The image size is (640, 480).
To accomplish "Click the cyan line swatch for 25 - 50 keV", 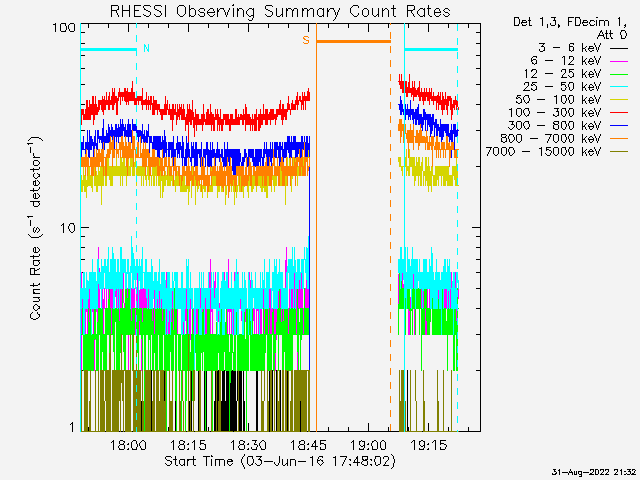I will pyautogui.click(x=619, y=87).
